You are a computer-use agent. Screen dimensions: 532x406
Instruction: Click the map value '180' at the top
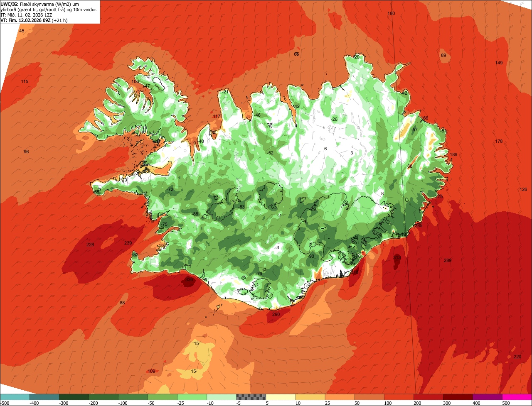coord(391,13)
